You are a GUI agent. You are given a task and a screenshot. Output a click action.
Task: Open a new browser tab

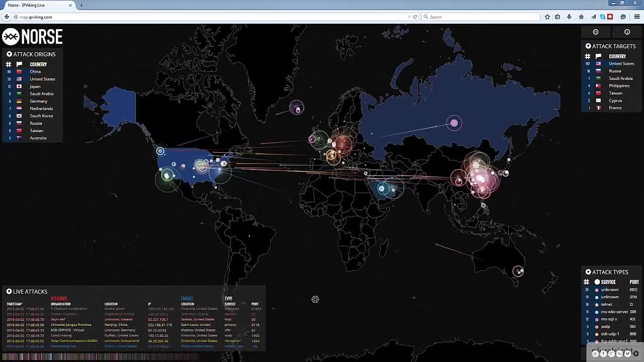pos(81,5)
